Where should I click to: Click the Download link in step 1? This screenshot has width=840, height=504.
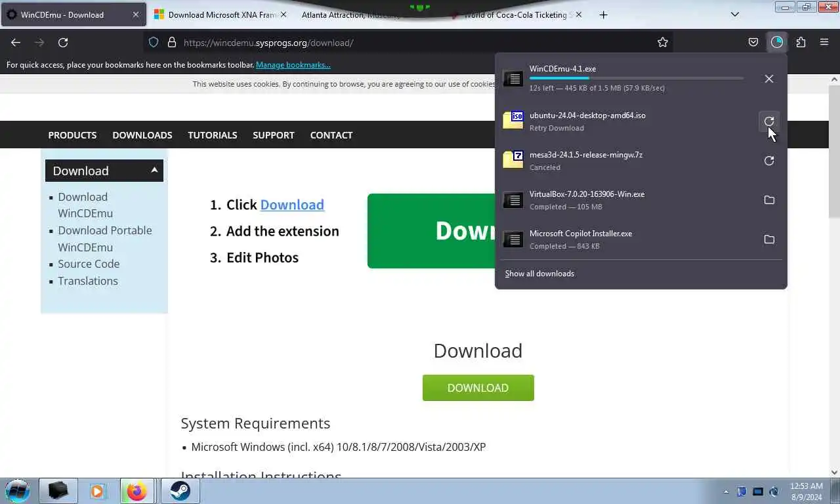coord(292,205)
